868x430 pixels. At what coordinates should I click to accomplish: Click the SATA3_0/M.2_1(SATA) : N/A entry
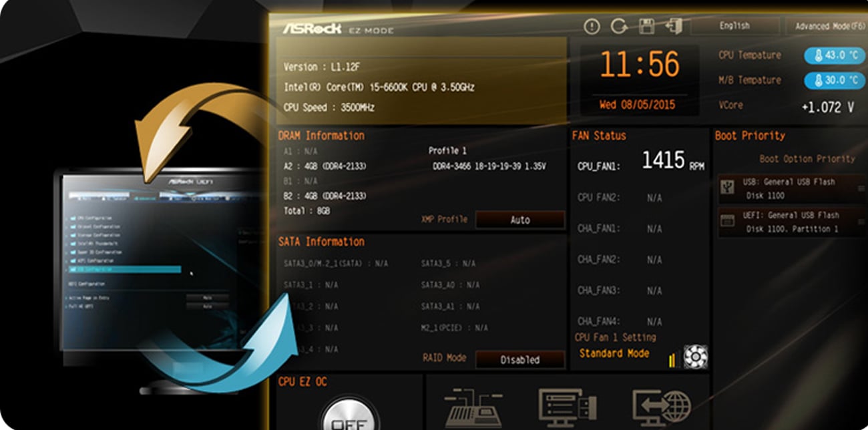[x=335, y=264]
